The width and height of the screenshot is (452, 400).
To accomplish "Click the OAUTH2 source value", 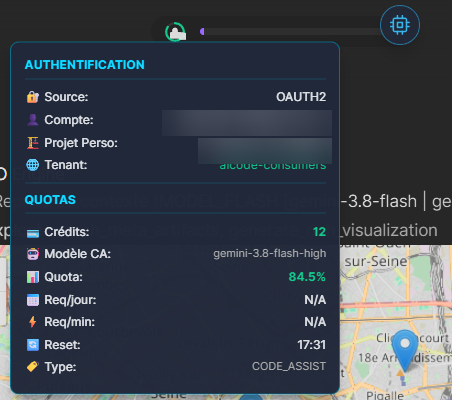I will pyautogui.click(x=301, y=97).
